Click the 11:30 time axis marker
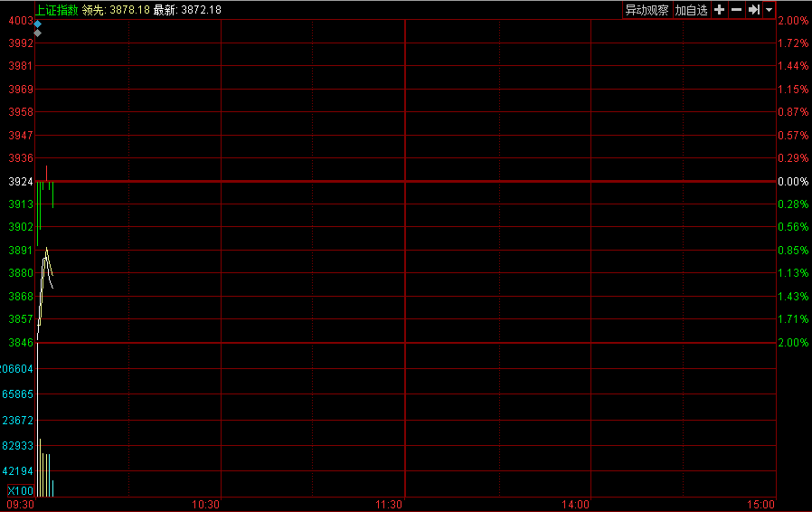 click(390, 504)
